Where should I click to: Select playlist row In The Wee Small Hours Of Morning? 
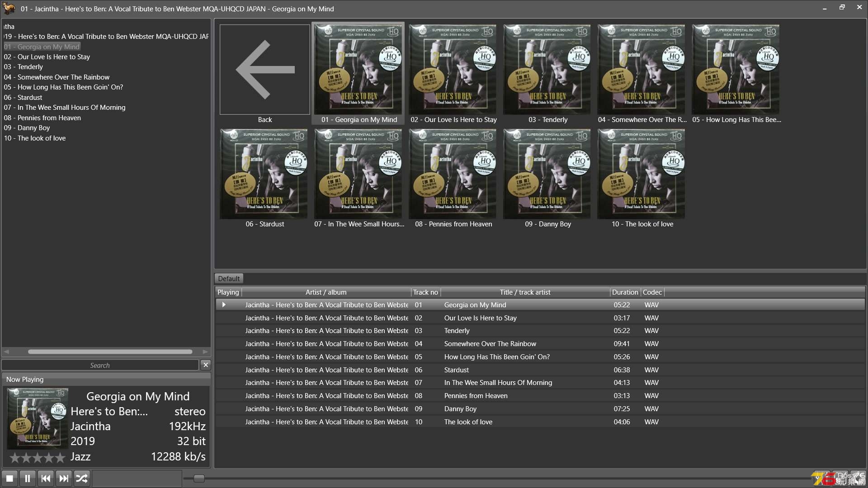540,383
